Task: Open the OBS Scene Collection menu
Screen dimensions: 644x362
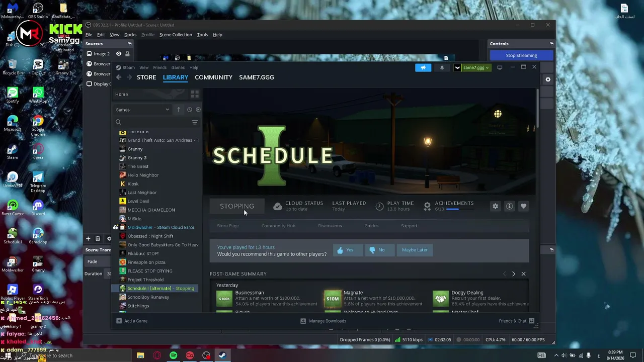Action: (176, 35)
